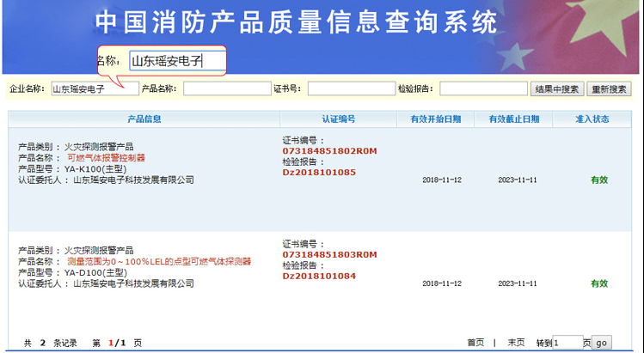The height and width of the screenshot is (353, 644).
Task: Select the model text YA-D100(主型)
Action: tap(95, 272)
